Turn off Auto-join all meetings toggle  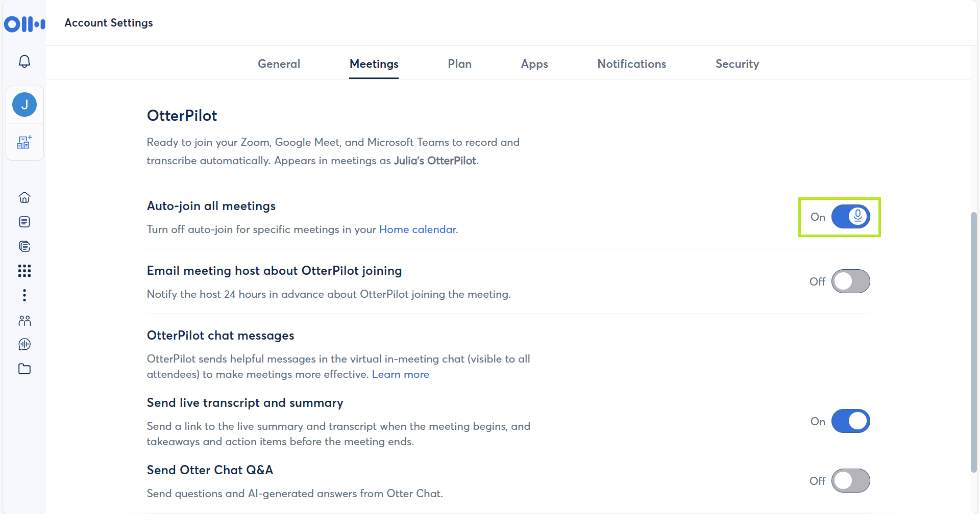[850, 217]
